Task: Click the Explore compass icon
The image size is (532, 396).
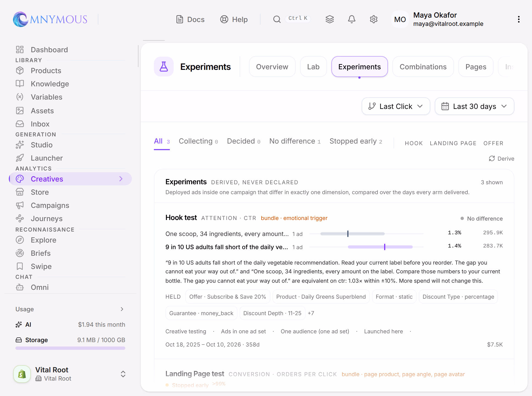Action: pyautogui.click(x=20, y=240)
